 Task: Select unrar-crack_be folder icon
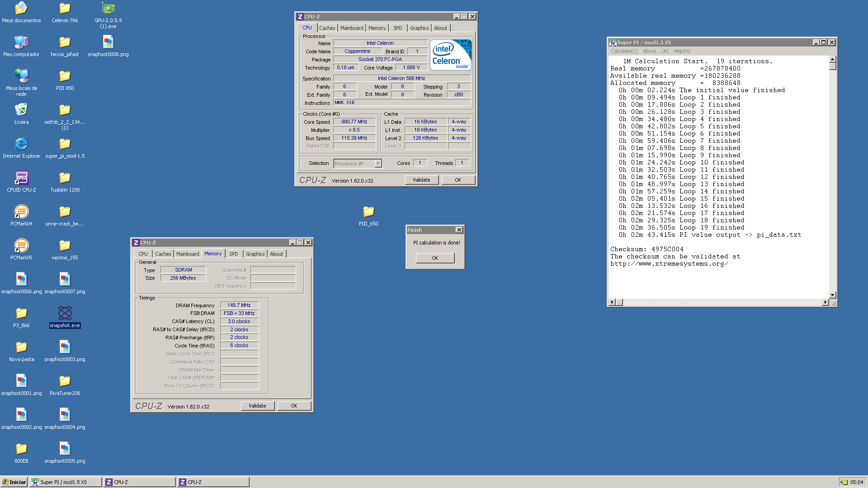[x=65, y=216]
